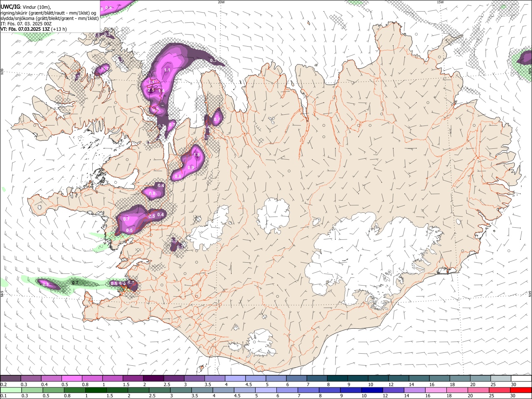The image size is (532, 399).
Task: Click the '20W' longitude label on the top edge
Action: click(221, 2)
